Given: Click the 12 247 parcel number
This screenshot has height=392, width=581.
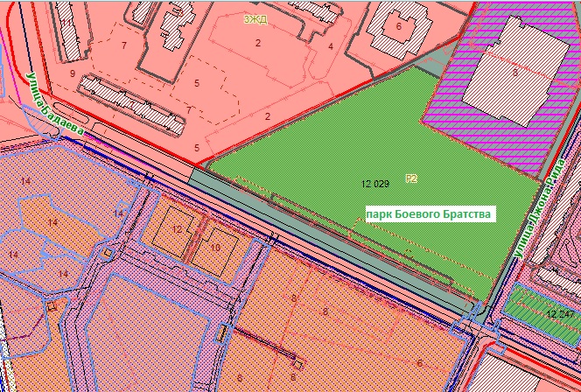Looking at the screenshot, I should tap(560, 313).
